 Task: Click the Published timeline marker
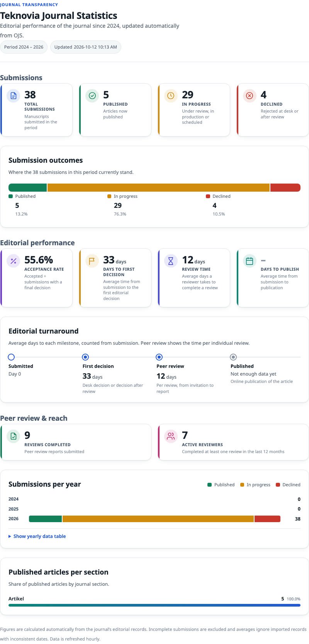point(233,357)
